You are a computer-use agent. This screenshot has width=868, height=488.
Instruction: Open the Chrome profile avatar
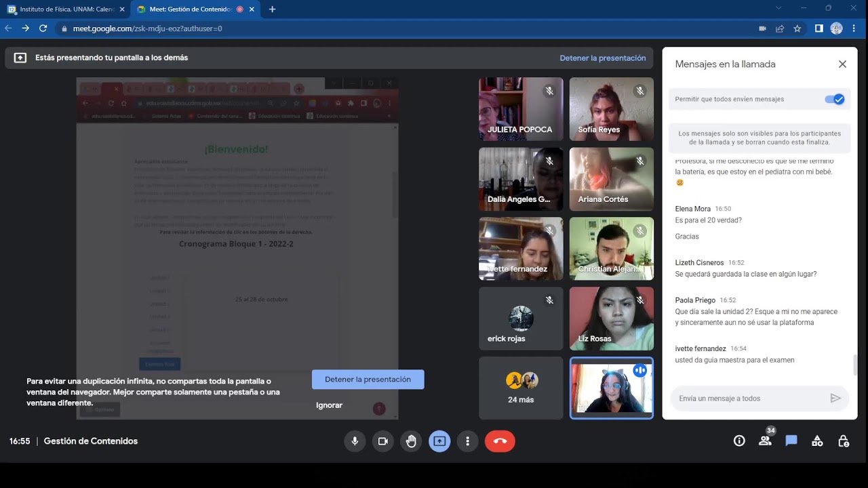coord(837,28)
